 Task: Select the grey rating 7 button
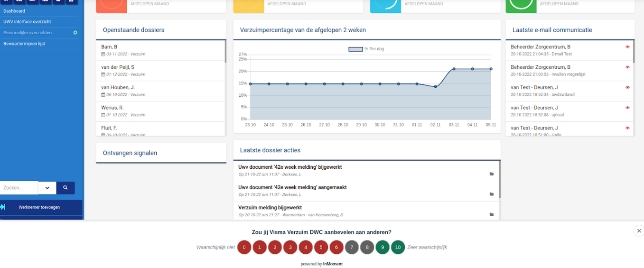click(x=352, y=247)
